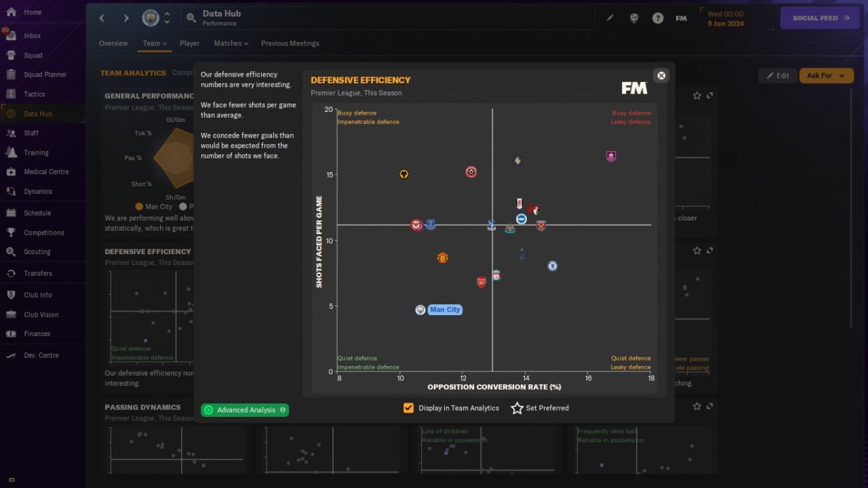This screenshot has height=488, width=868.
Task: Toggle the Advanced Analysis switch
Action: (245, 410)
